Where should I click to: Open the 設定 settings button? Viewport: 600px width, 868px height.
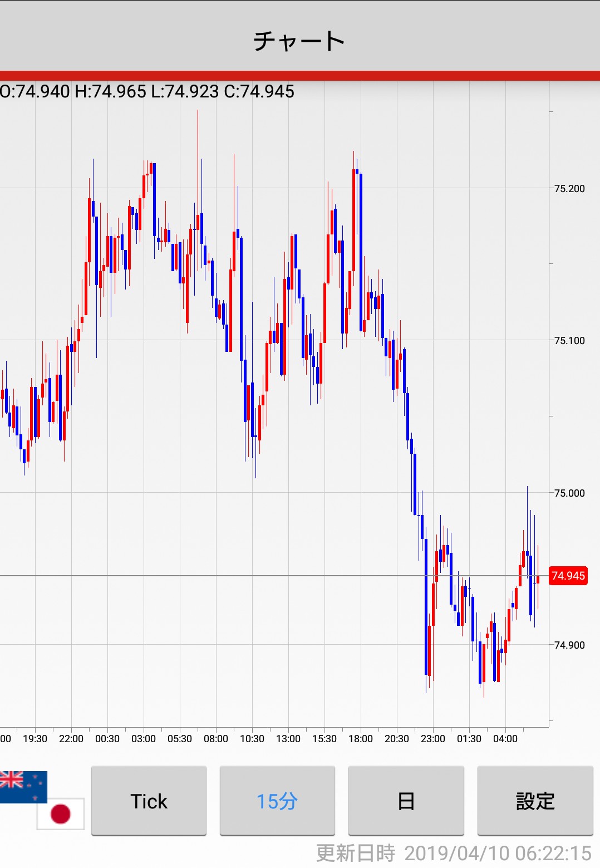535,801
